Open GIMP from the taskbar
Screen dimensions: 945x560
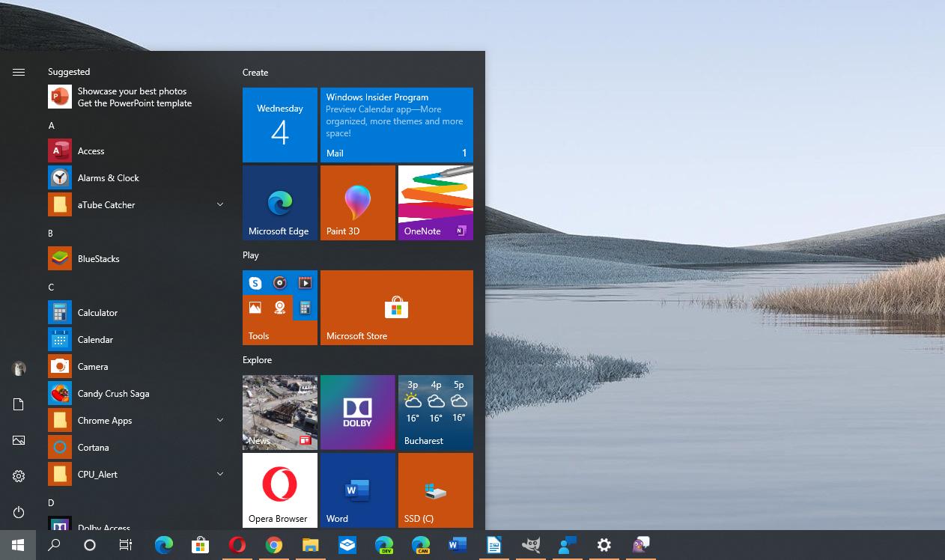pyautogui.click(x=531, y=545)
